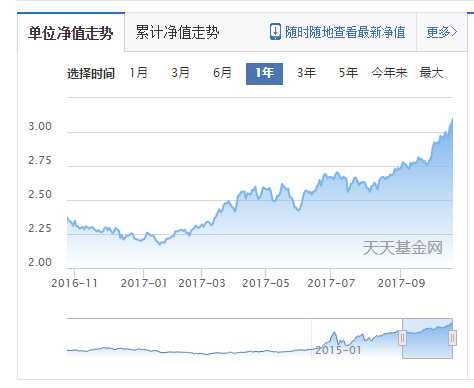Select the 5年 time range
The height and width of the screenshot is (388, 474).
click(x=348, y=73)
